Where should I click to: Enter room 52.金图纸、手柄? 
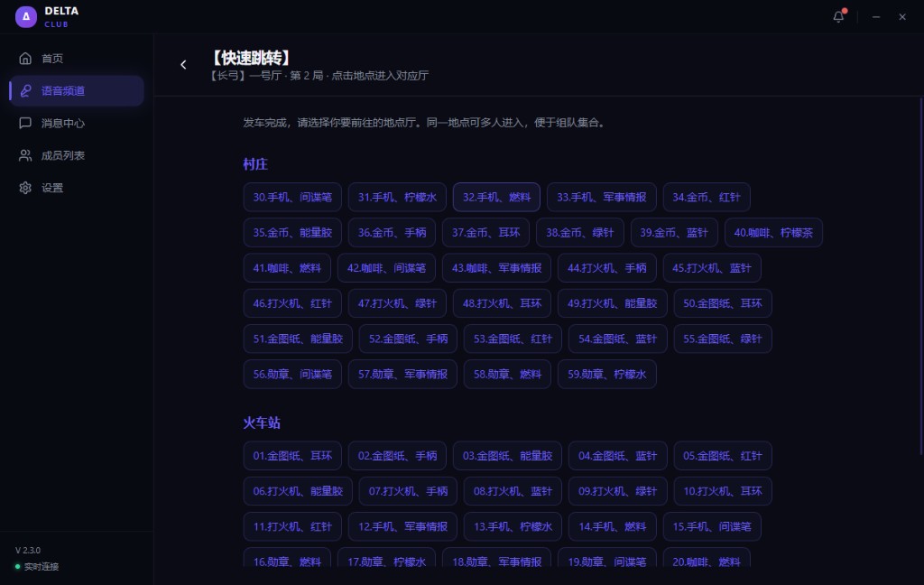[408, 339]
